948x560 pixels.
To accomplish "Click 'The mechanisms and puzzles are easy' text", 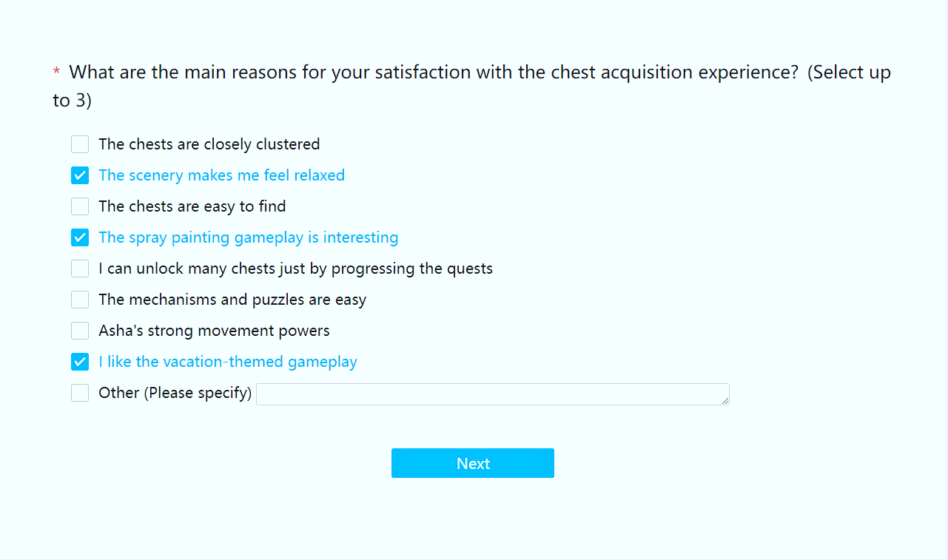I will tap(232, 300).
